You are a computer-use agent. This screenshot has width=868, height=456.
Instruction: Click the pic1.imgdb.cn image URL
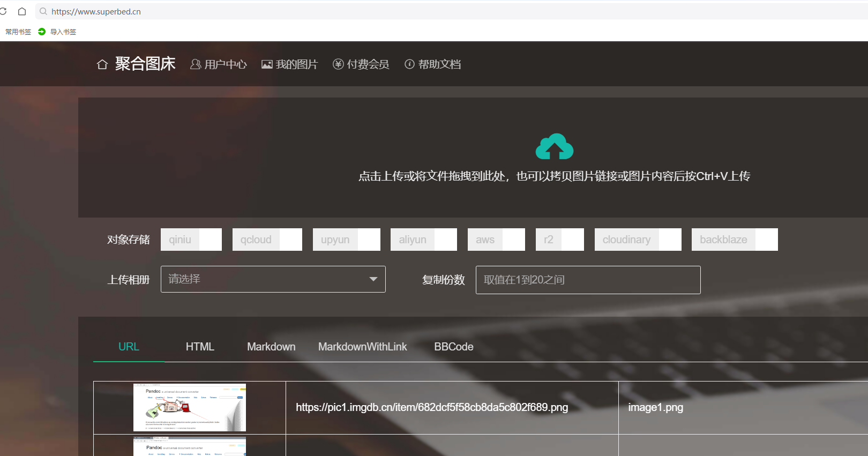pyautogui.click(x=432, y=407)
